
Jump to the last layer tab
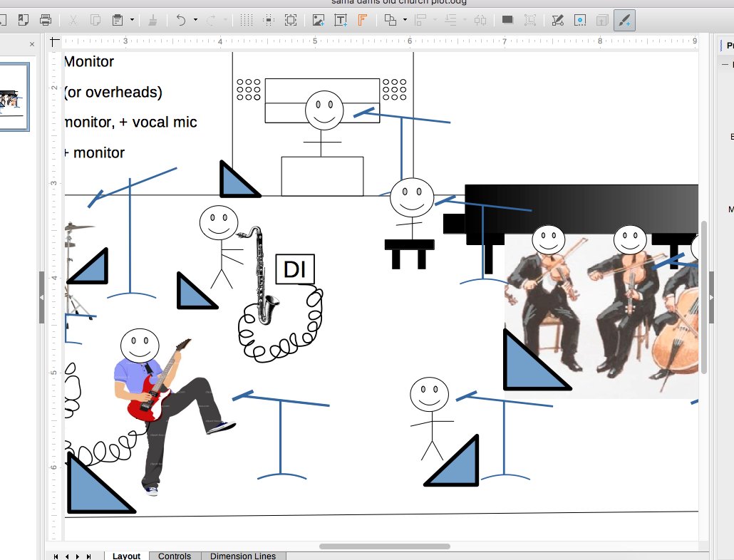[x=89, y=556]
